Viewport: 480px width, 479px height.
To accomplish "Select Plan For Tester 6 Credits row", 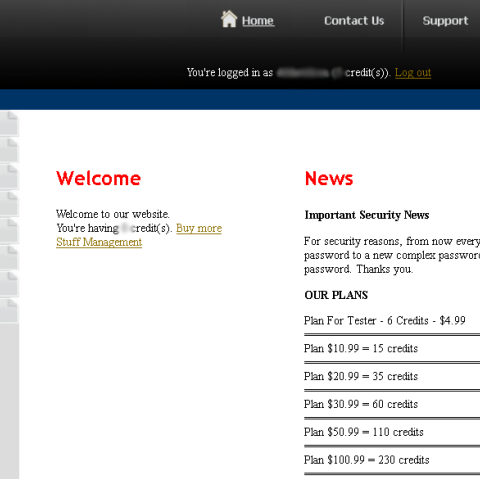I will pyautogui.click(x=385, y=321).
